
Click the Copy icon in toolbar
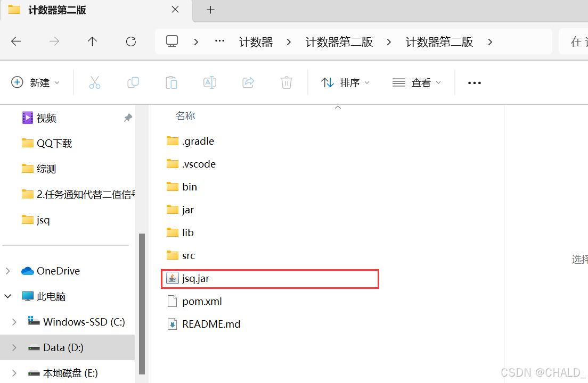tap(133, 82)
